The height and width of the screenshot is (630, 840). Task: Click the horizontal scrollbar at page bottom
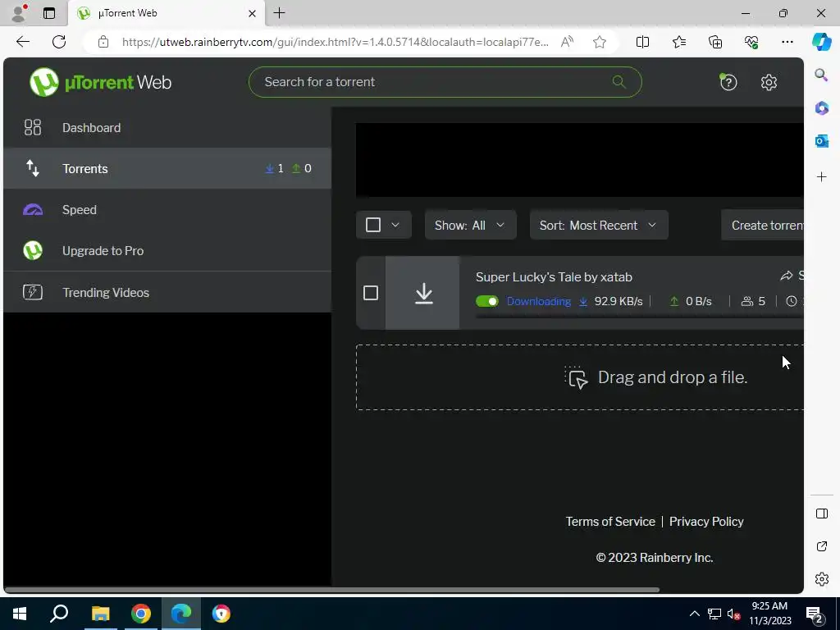coord(332,590)
